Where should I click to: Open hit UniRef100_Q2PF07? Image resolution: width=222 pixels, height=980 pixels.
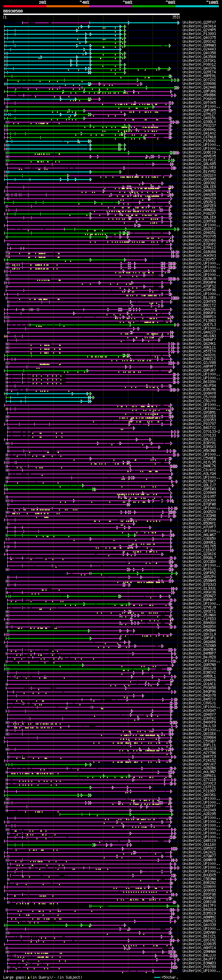(x=199, y=23)
